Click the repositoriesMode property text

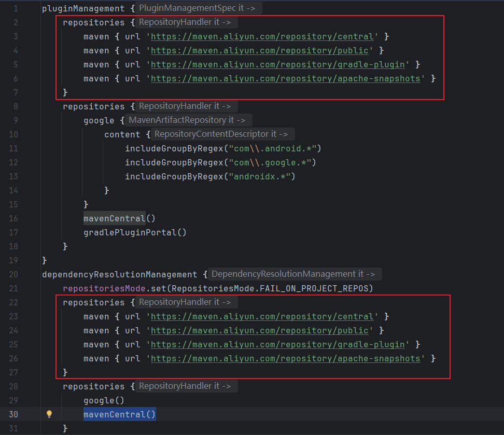[x=104, y=288]
